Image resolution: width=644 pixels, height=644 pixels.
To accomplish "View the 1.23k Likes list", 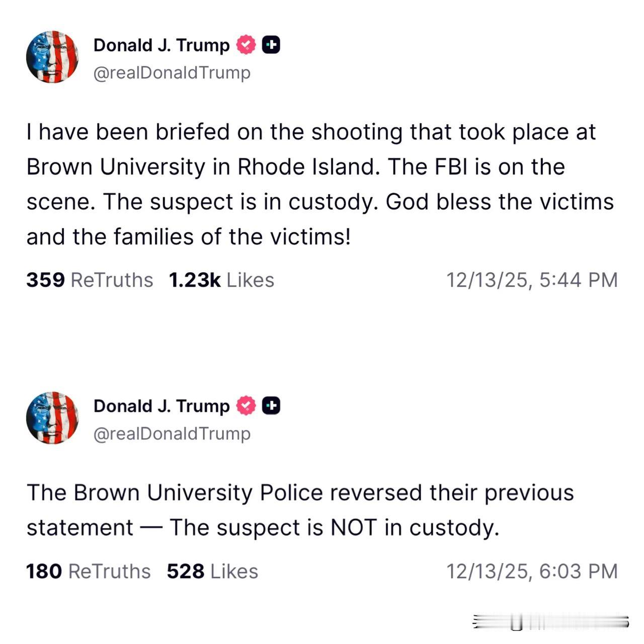I will 221,280.
